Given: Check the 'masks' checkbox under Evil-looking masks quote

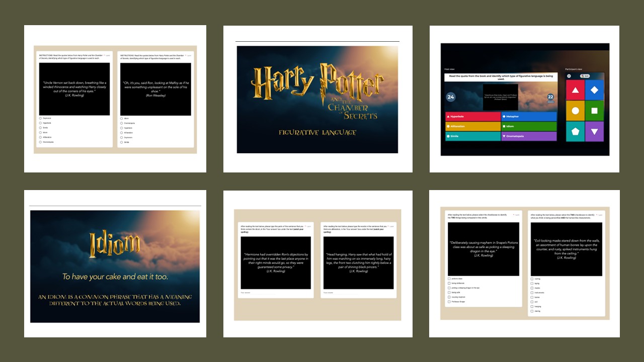Looking at the screenshot, I should [532, 288].
